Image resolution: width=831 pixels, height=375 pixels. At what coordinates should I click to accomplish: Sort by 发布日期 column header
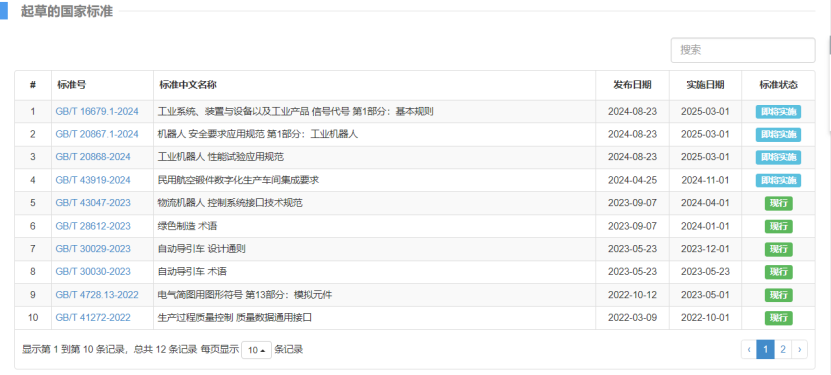pos(632,85)
